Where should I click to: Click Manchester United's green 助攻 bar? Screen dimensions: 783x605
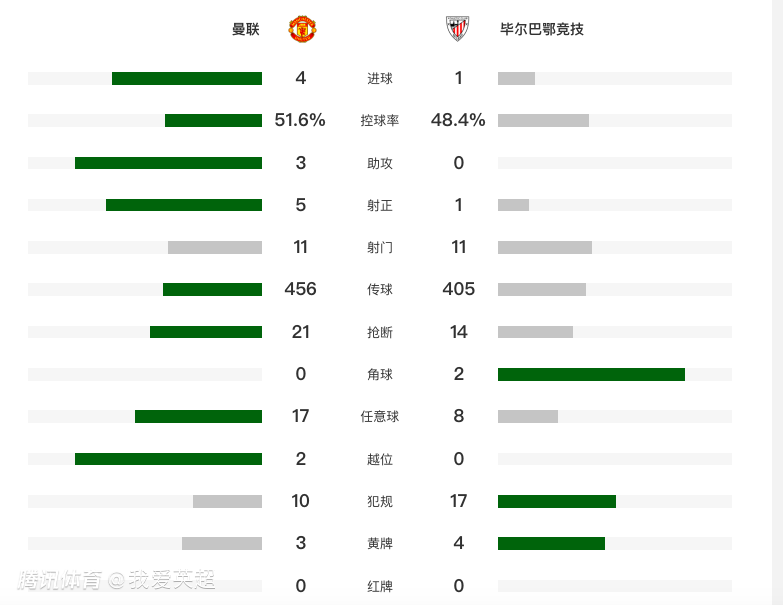click(x=168, y=163)
